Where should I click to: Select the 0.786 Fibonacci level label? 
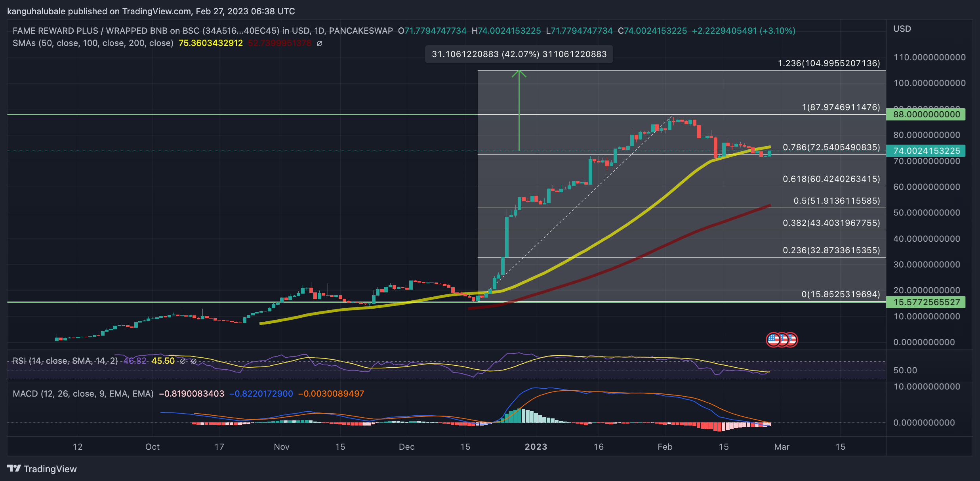[x=831, y=147]
